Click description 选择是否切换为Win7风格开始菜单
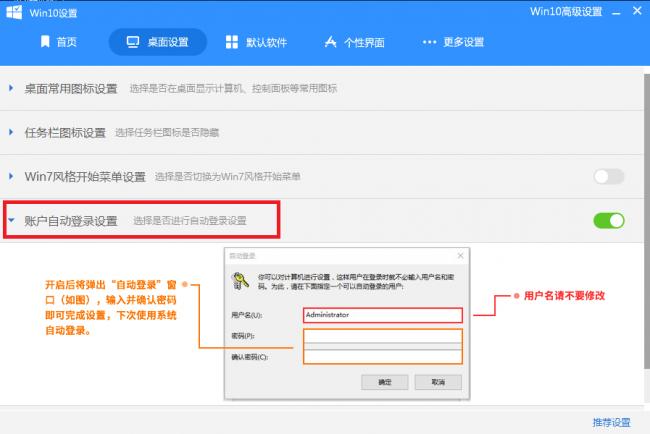Screen dimensions: 650x434 [228, 177]
